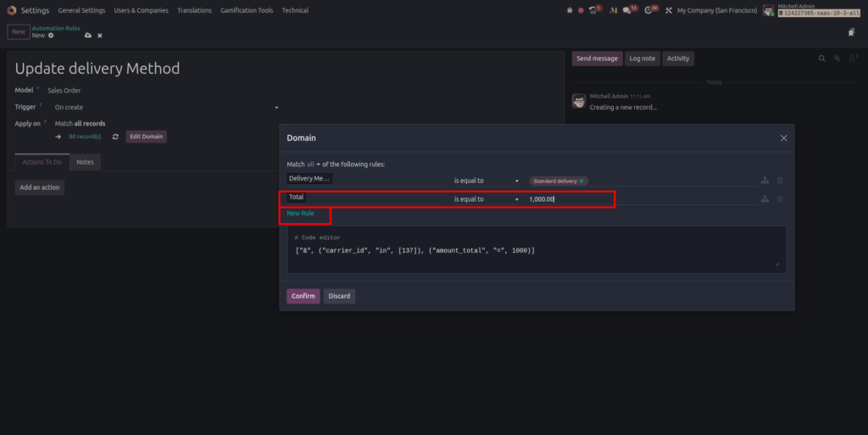868x435 pixels.
Task: Delete the Total rule with trash icon
Action: click(780, 199)
